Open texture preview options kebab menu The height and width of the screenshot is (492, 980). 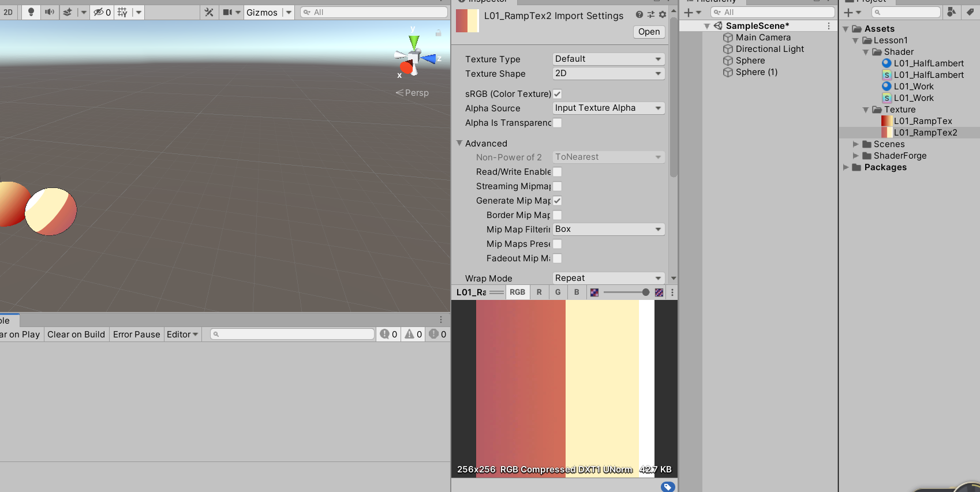coord(672,292)
